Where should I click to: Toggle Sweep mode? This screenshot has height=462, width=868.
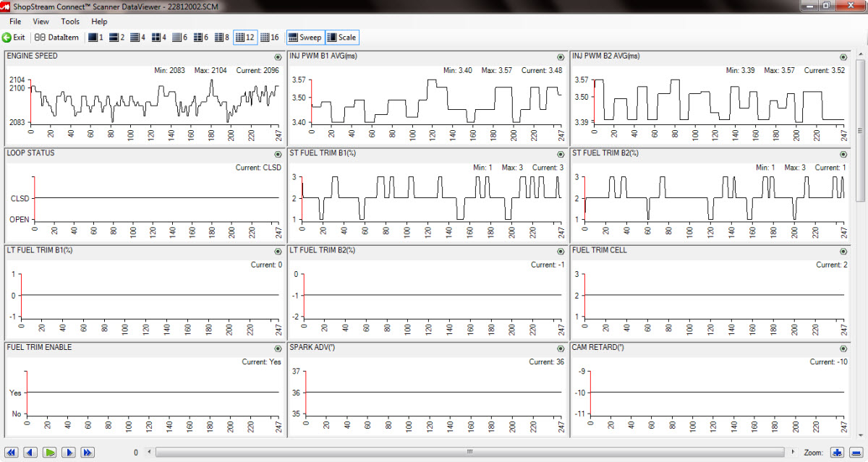tap(305, 37)
